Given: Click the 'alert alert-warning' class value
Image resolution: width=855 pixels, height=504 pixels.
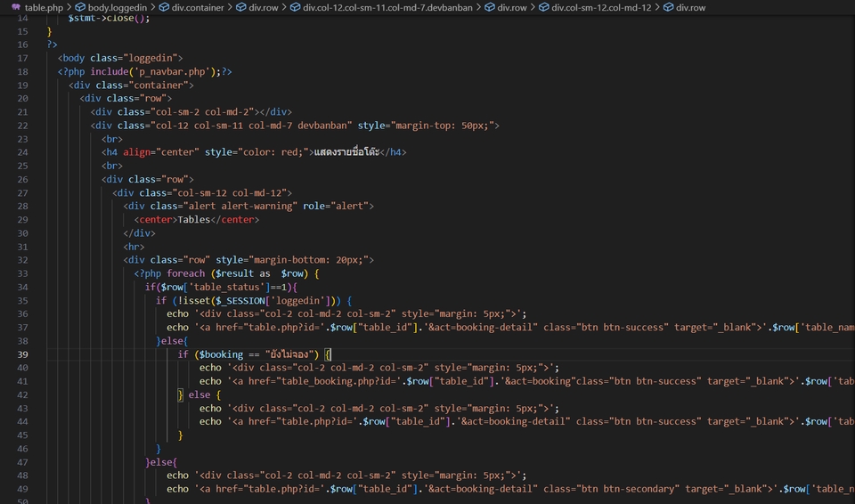Looking at the screenshot, I should tap(240, 207).
